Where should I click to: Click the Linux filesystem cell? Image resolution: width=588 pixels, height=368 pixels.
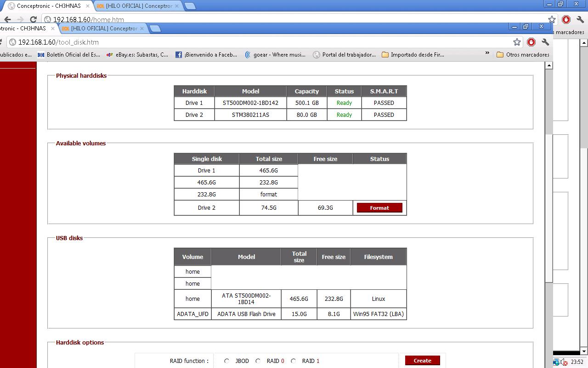coord(379,299)
